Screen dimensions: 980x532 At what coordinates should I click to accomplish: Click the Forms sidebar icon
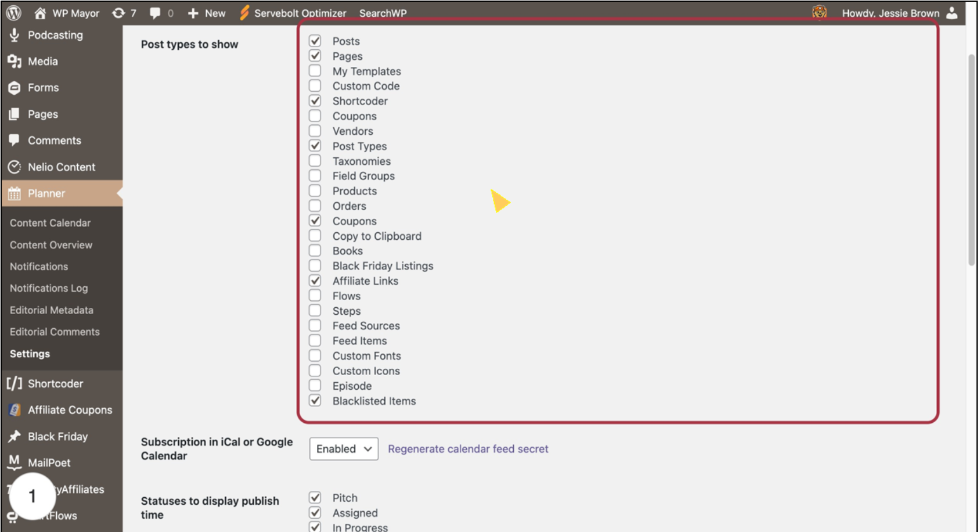15,88
